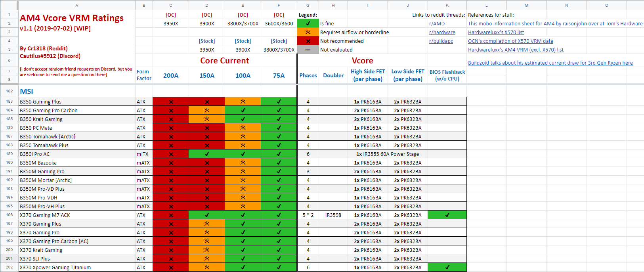Image resolution: width=644 pixels, height=272 pixels.
Task: Click the '5 * 2' phases cell
Action: pos(308,215)
